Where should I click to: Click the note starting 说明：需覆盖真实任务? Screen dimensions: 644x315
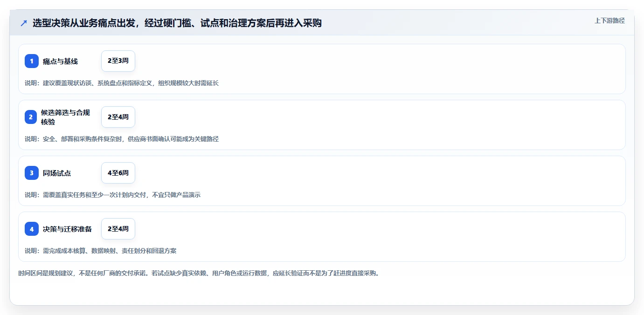pyautogui.click(x=112, y=195)
